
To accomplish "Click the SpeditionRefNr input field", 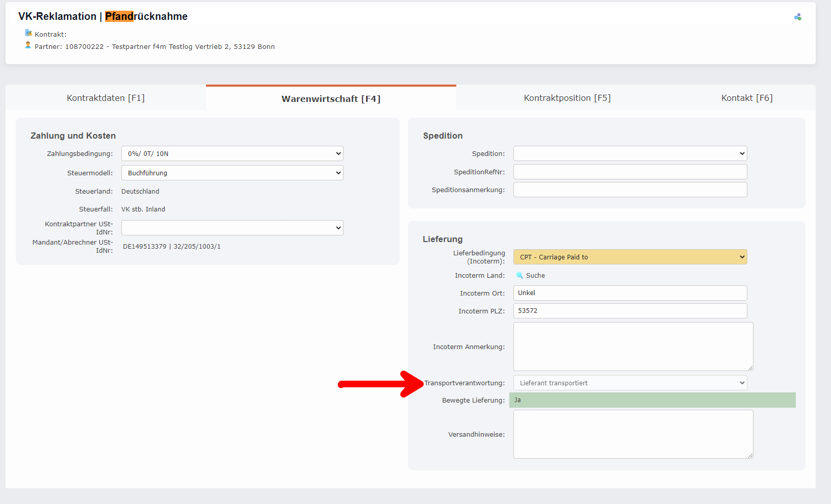I will point(630,172).
